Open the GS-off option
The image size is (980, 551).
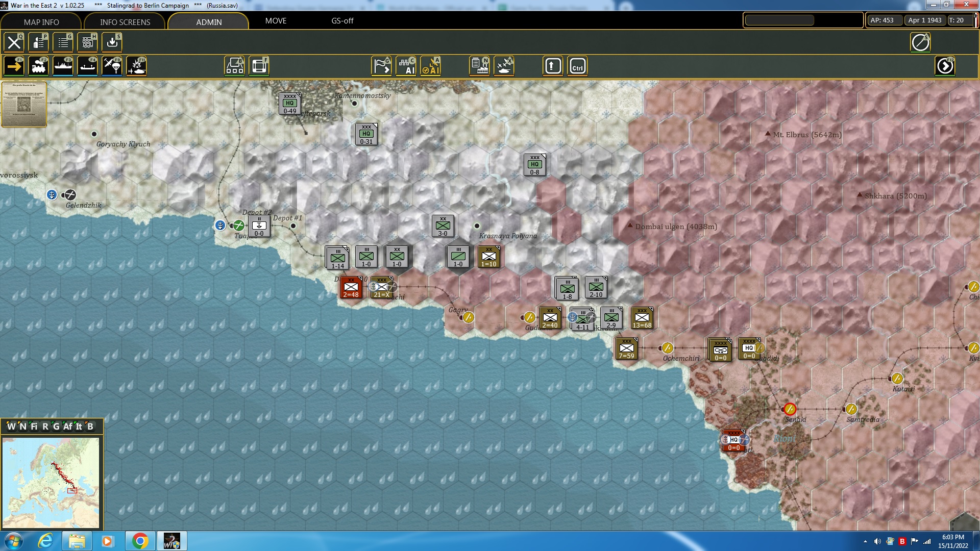342,21
